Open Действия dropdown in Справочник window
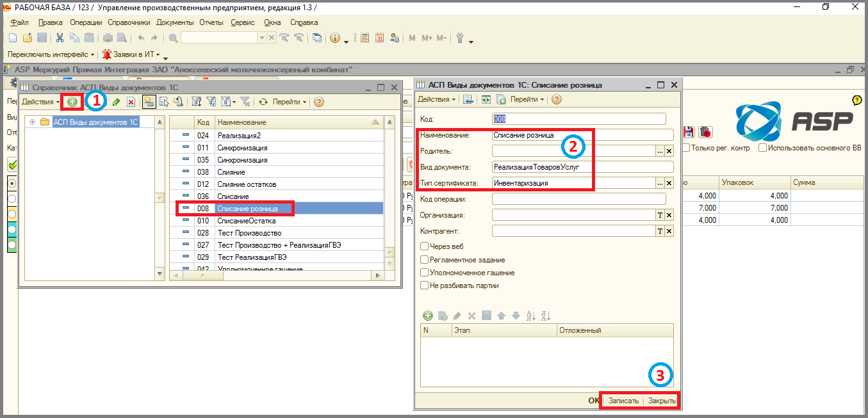Viewport: 868px width, 418px height. [40, 102]
